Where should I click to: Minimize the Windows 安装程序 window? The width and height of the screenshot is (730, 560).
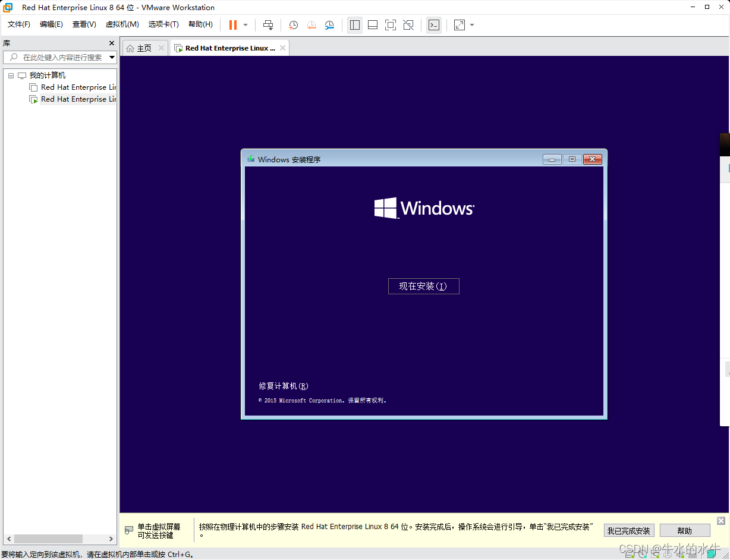[x=552, y=159]
